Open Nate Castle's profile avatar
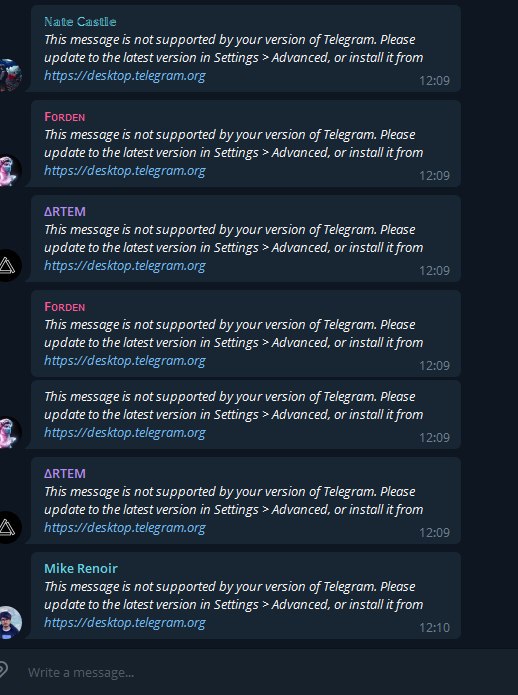 coord(10,74)
